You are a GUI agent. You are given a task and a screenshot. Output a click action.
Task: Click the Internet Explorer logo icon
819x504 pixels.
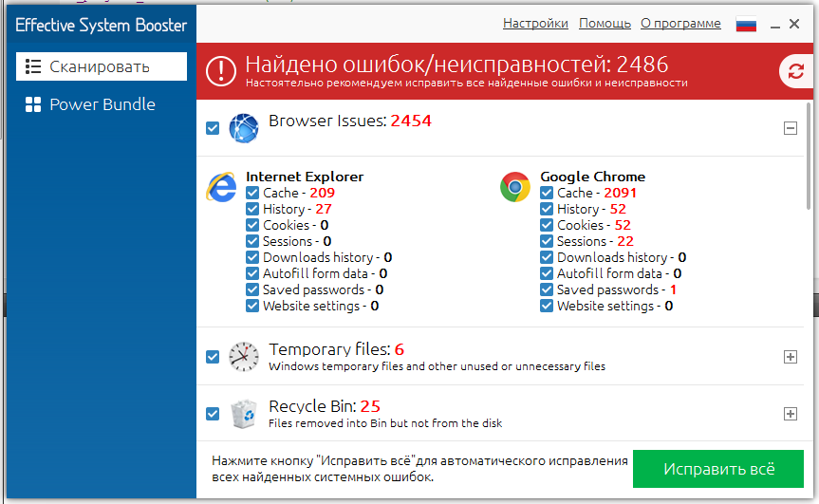pyautogui.click(x=221, y=187)
